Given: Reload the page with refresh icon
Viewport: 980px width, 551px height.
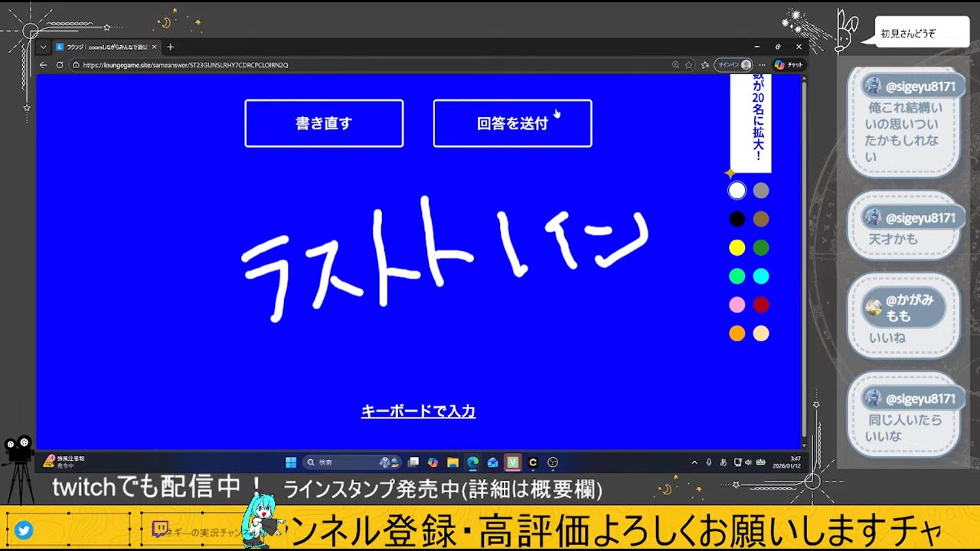Looking at the screenshot, I should click(58, 65).
